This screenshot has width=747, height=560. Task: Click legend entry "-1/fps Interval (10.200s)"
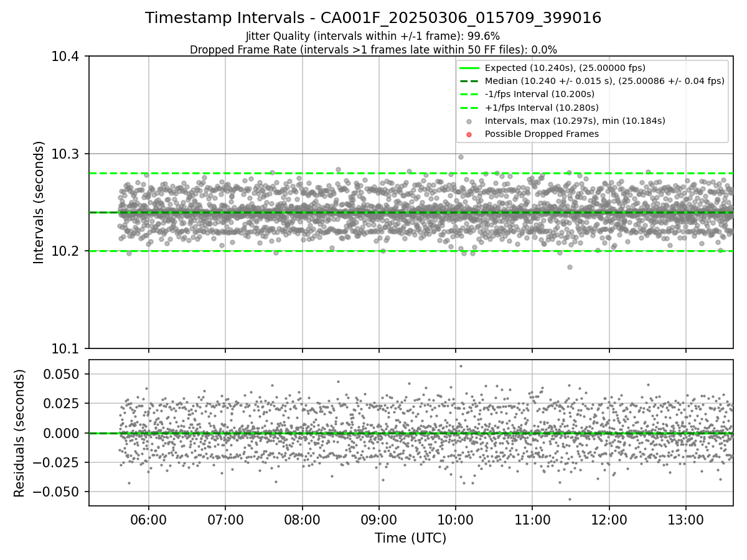pyautogui.click(x=540, y=94)
